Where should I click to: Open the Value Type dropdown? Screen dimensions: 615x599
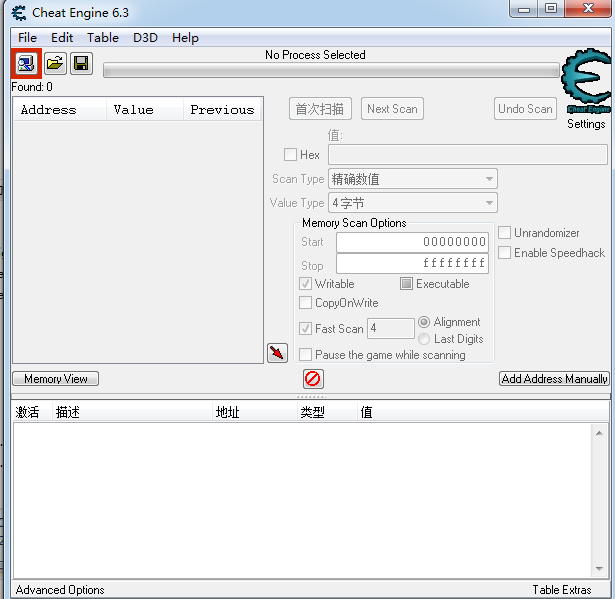coord(413,203)
